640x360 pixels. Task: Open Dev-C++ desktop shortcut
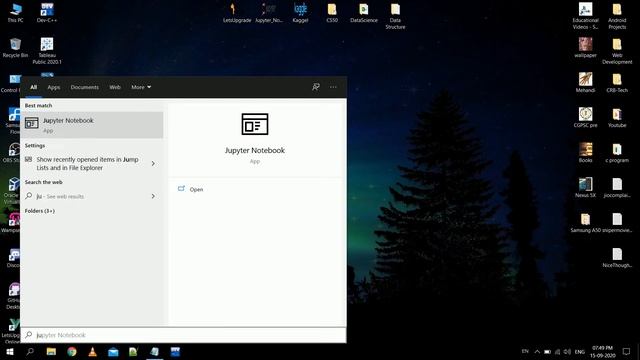pos(47,12)
